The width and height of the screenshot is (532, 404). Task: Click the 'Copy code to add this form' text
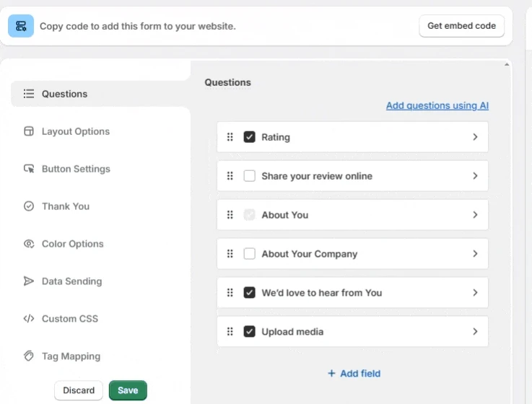[138, 26]
